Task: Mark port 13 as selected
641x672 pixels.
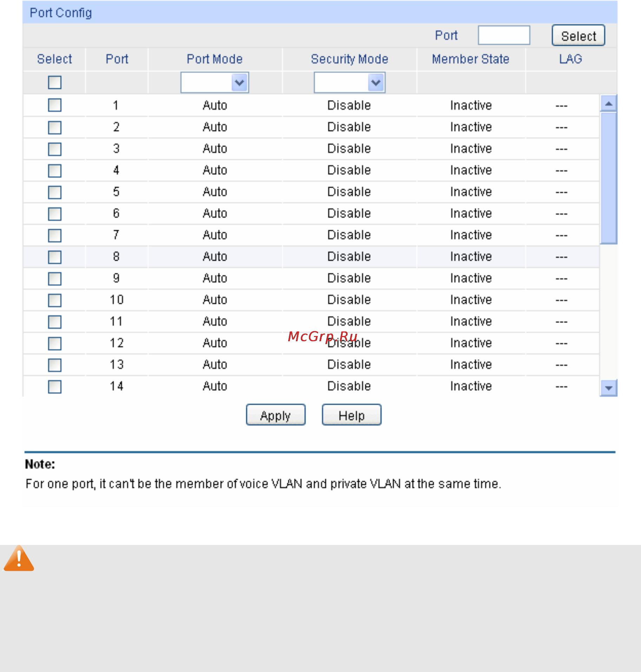Action: (x=55, y=365)
